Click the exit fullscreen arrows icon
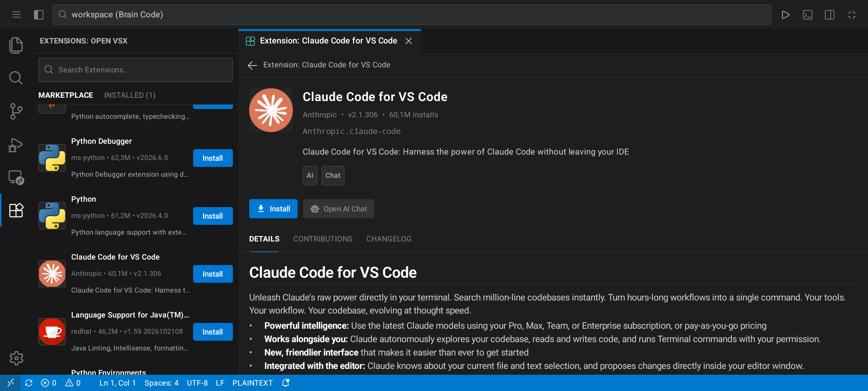This screenshot has height=391, width=868. pyautogui.click(x=852, y=15)
